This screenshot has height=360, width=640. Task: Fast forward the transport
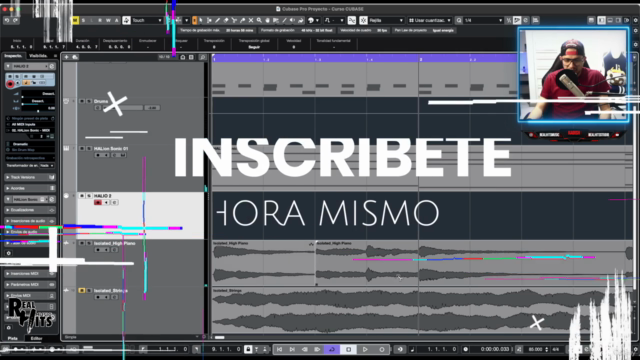click(317, 349)
